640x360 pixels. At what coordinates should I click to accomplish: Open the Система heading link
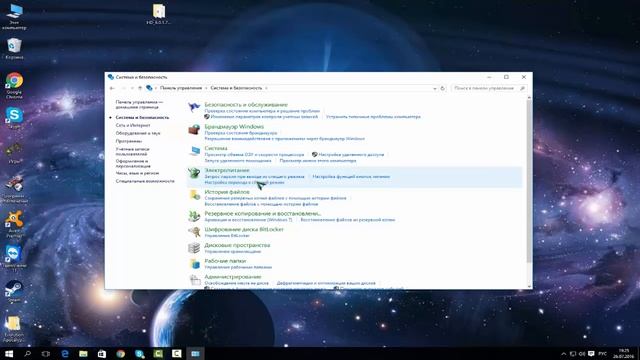pyautogui.click(x=216, y=148)
